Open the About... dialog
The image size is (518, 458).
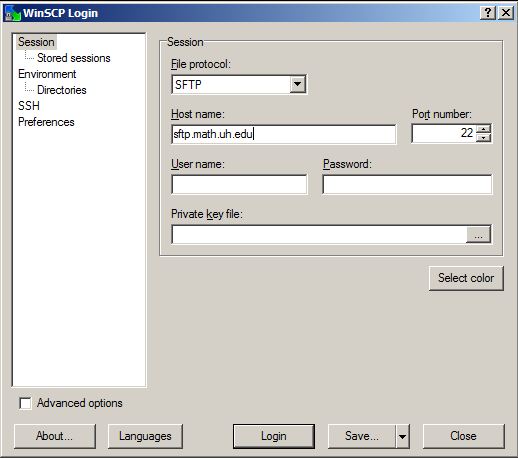pyautogui.click(x=55, y=436)
